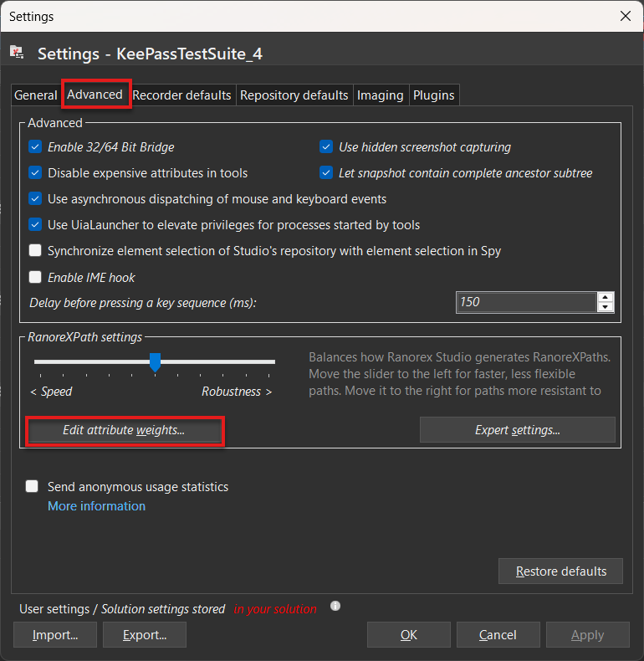Go to the Repository defaults tab

coord(294,95)
